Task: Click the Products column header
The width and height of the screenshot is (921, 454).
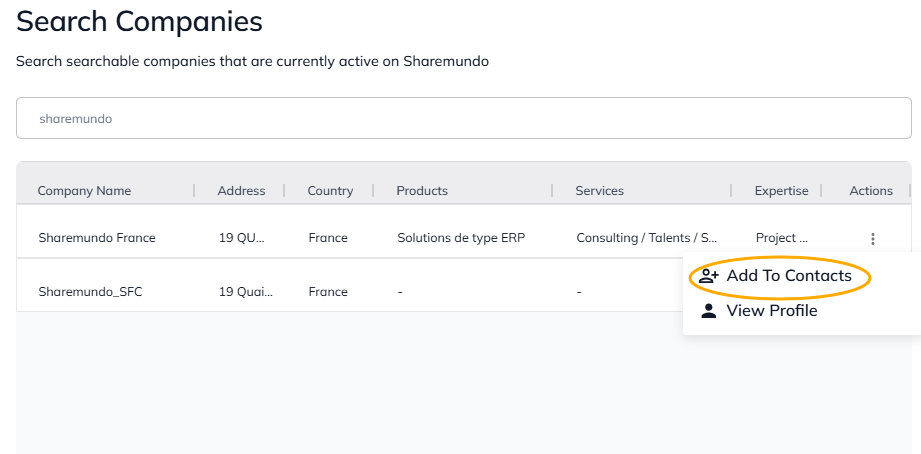Action: click(422, 191)
